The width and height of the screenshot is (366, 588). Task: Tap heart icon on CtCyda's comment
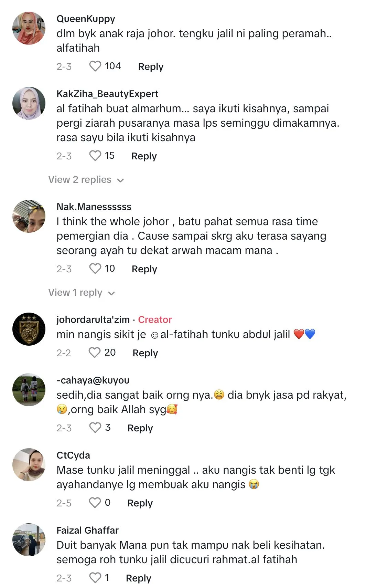(x=95, y=503)
